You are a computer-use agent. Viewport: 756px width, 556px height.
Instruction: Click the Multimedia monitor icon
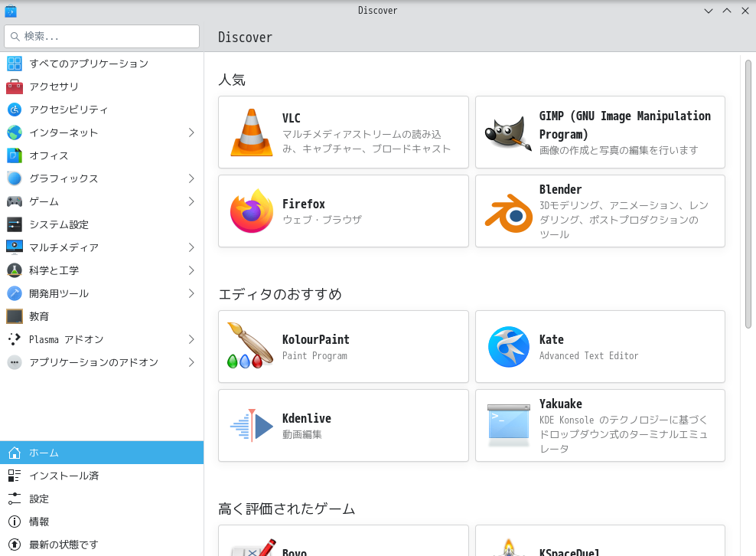pos(15,247)
